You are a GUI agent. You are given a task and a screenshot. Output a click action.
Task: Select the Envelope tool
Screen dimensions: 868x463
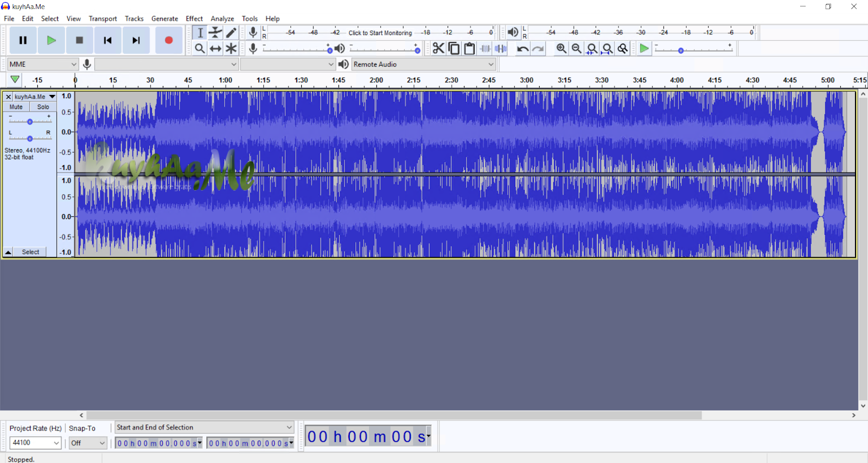pos(215,33)
